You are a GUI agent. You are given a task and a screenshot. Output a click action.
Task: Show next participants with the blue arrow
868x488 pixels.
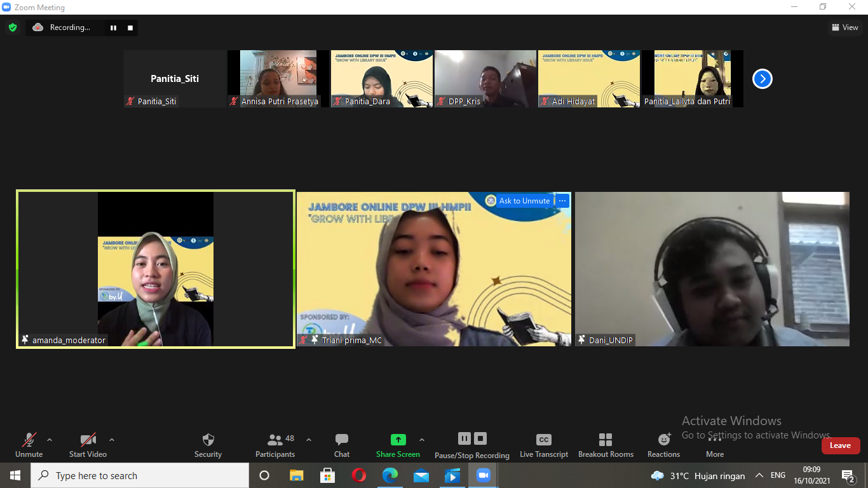pos(762,79)
